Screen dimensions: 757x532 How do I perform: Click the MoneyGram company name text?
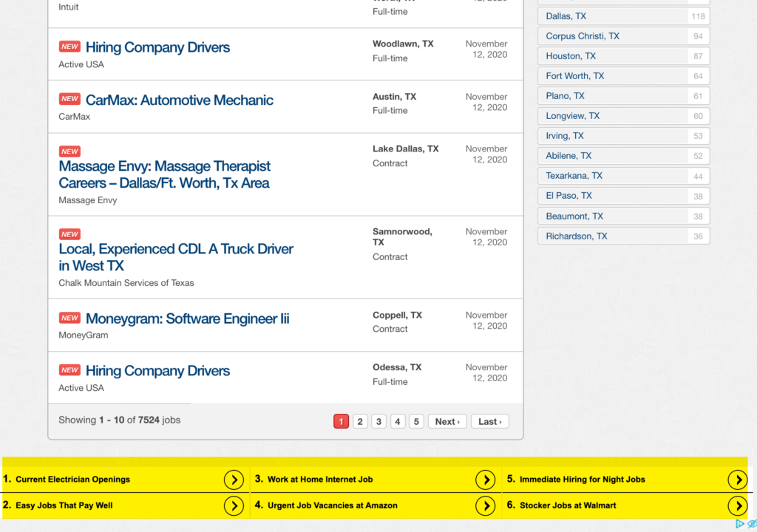pyautogui.click(x=83, y=335)
